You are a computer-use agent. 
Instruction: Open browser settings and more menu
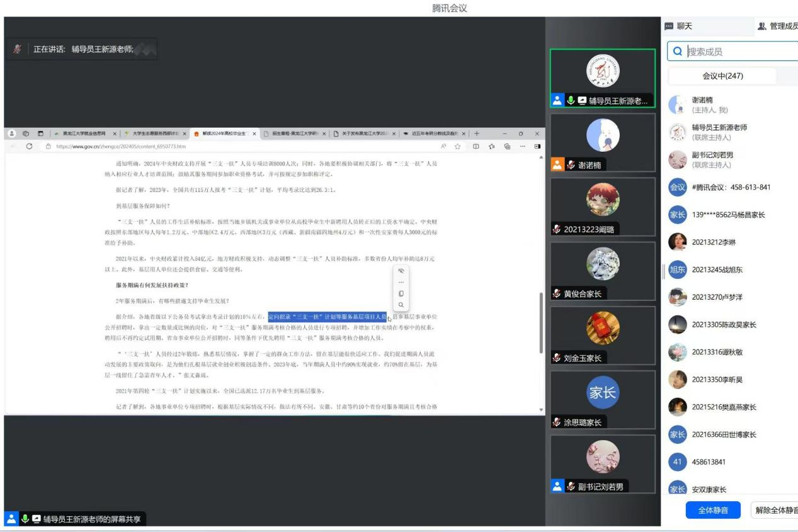pos(522,146)
